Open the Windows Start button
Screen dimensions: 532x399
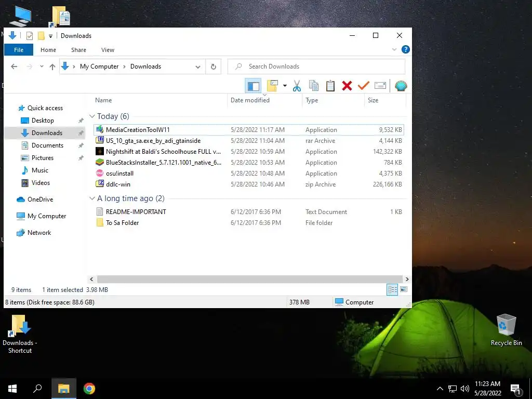12,389
